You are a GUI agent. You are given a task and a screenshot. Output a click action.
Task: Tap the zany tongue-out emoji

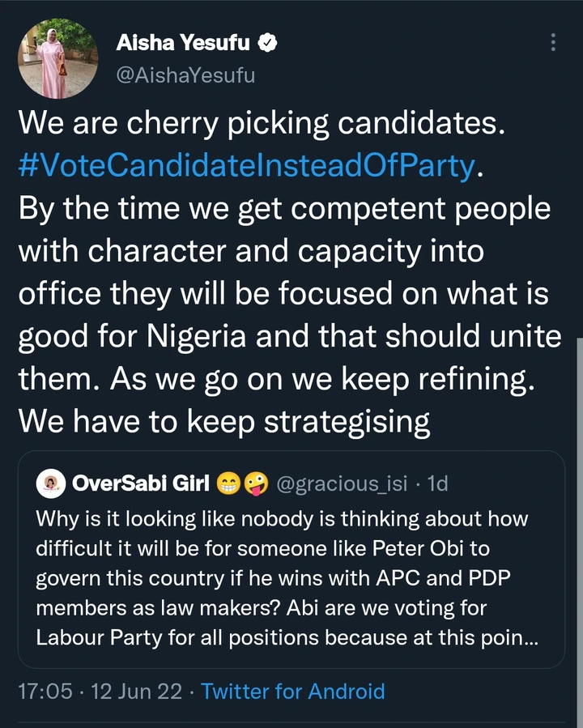256,483
